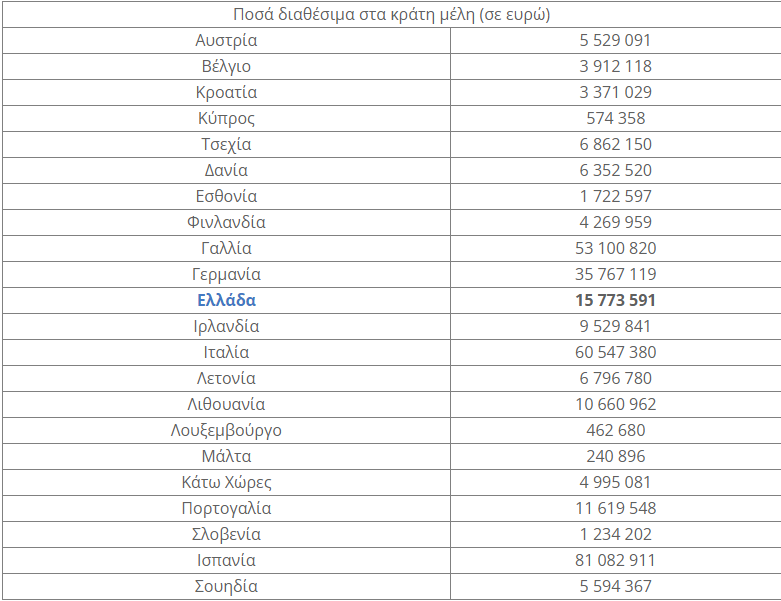Select the Βέλγιο row label
781x601 pixels.
226,67
